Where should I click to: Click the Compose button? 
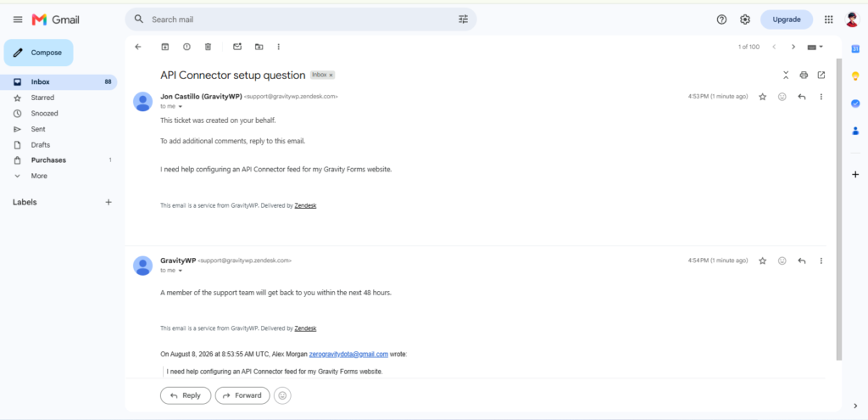click(x=39, y=53)
